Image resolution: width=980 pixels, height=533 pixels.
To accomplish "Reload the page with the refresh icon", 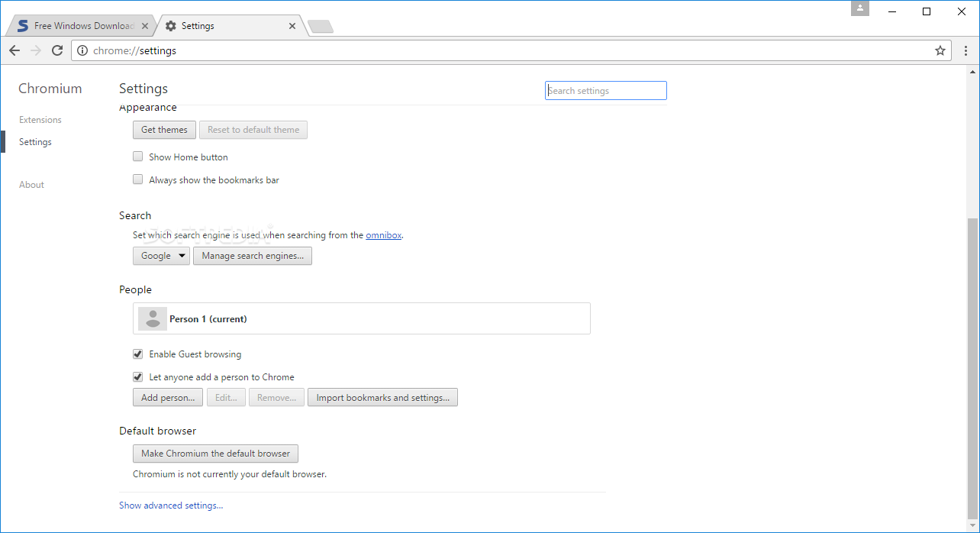I will tap(57, 50).
